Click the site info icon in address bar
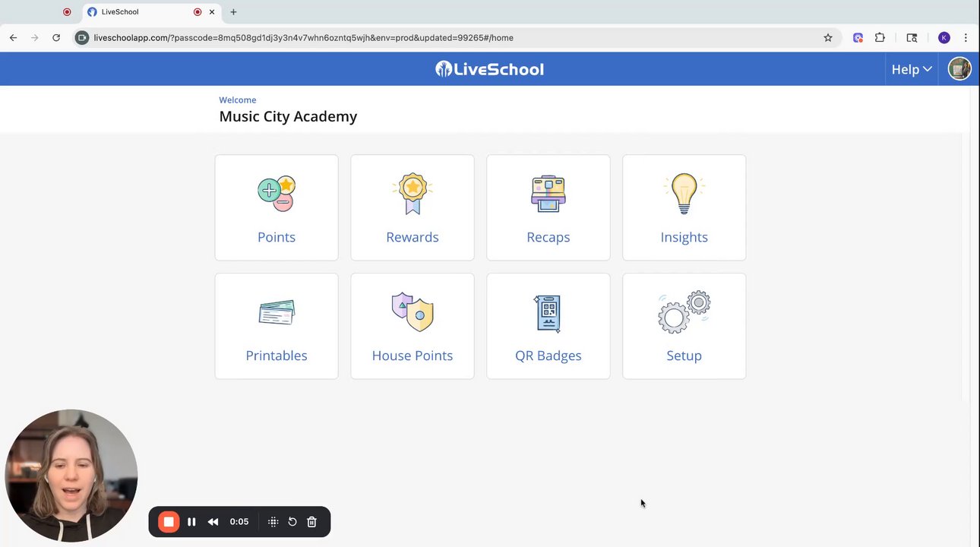Image resolution: width=980 pixels, height=547 pixels. pyautogui.click(x=83, y=37)
